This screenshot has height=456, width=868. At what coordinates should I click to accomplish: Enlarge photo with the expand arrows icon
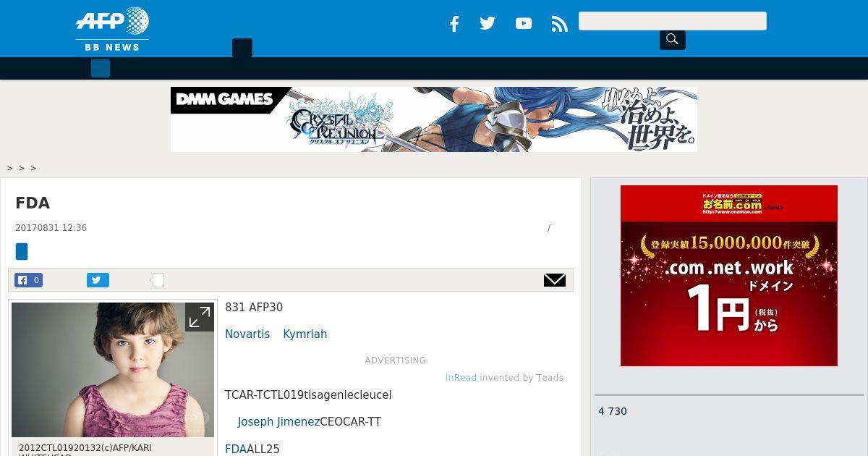(199, 317)
